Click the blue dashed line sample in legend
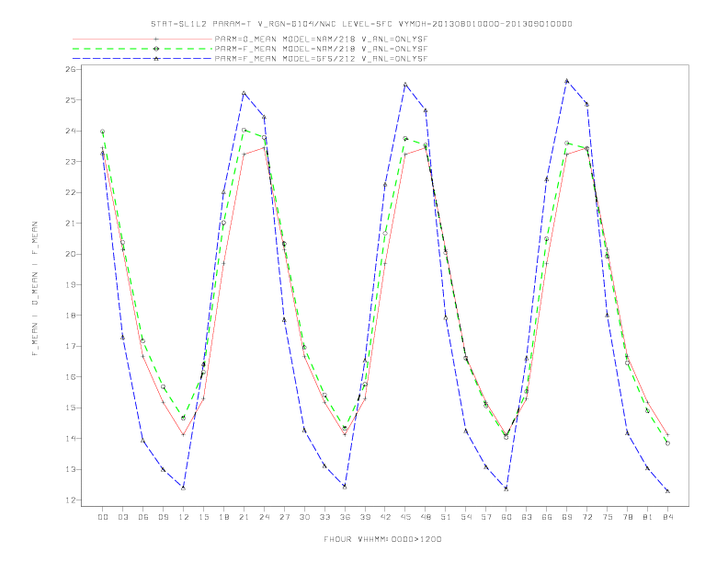The height and width of the screenshot is (563, 728). 142,59
